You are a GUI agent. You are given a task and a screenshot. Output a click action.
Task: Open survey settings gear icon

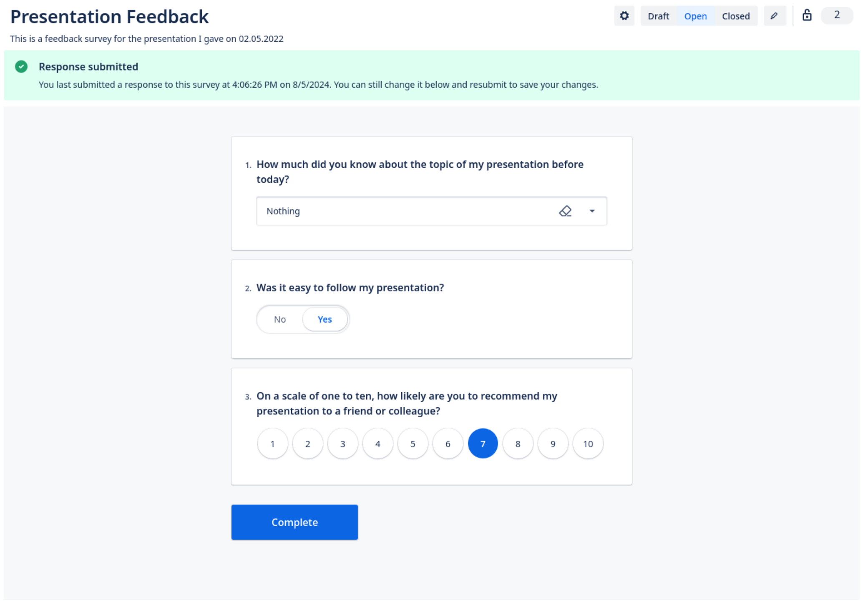pos(624,16)
